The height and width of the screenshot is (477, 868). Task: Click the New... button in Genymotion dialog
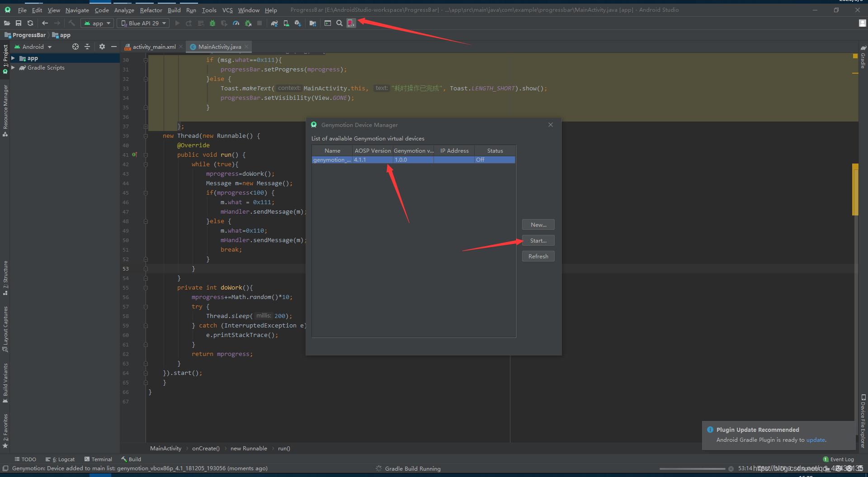tap(538, 224)
